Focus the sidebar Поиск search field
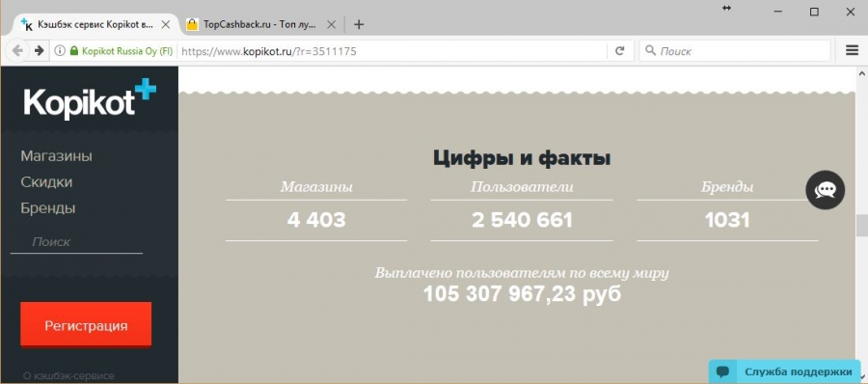Viewport: 868px width, 384px height. point(76,242)
